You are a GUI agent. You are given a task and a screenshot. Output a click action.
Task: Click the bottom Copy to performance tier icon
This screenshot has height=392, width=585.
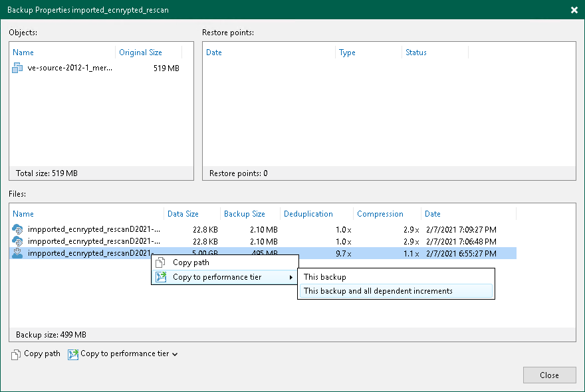(x=72, y=354)
